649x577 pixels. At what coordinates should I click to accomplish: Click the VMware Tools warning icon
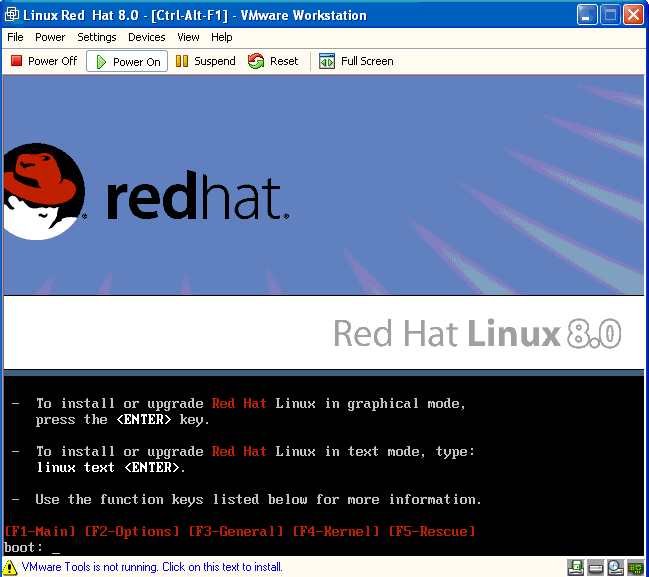10,567
